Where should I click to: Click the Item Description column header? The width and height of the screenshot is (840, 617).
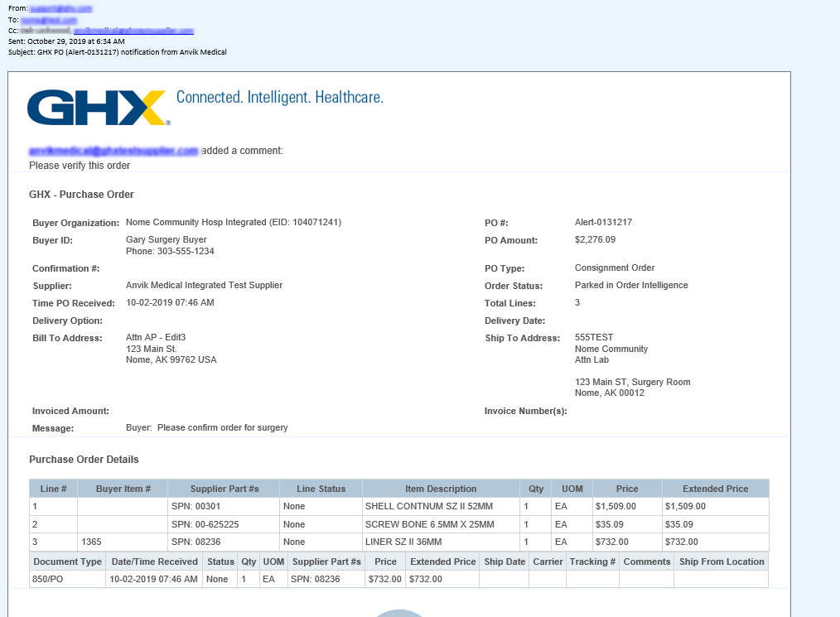tap(441, 489)
